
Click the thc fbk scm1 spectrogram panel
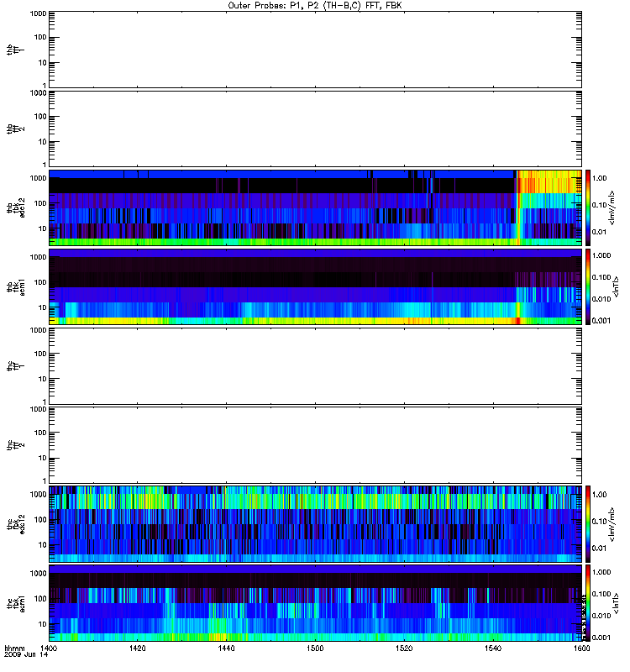click(315, 603)
